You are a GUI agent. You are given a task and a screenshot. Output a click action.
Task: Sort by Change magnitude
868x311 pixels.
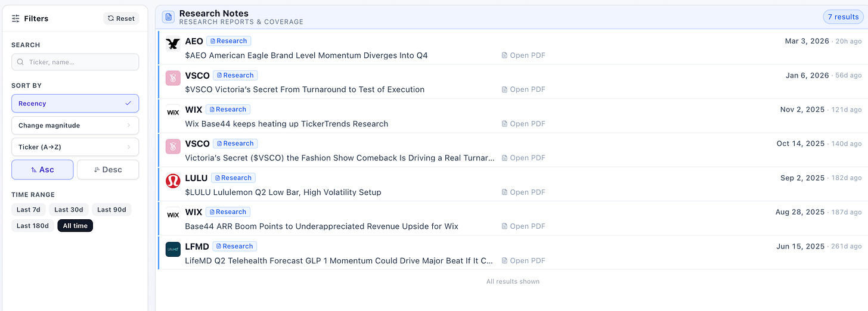75,126
